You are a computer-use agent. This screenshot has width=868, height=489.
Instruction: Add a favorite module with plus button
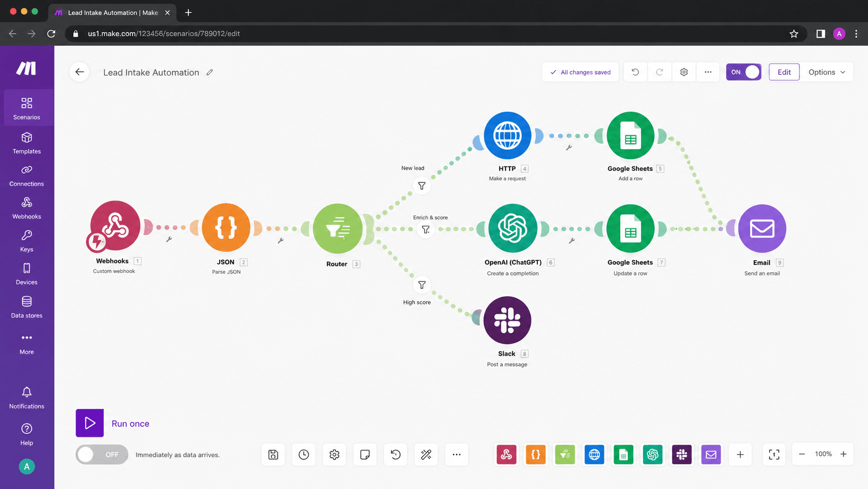[x=740, y=455]
